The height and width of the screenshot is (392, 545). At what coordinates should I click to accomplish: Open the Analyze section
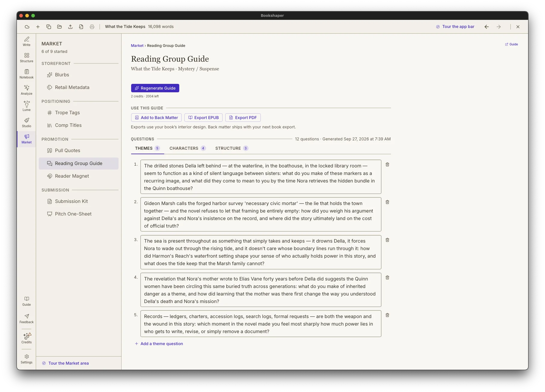tap(26, 90)
